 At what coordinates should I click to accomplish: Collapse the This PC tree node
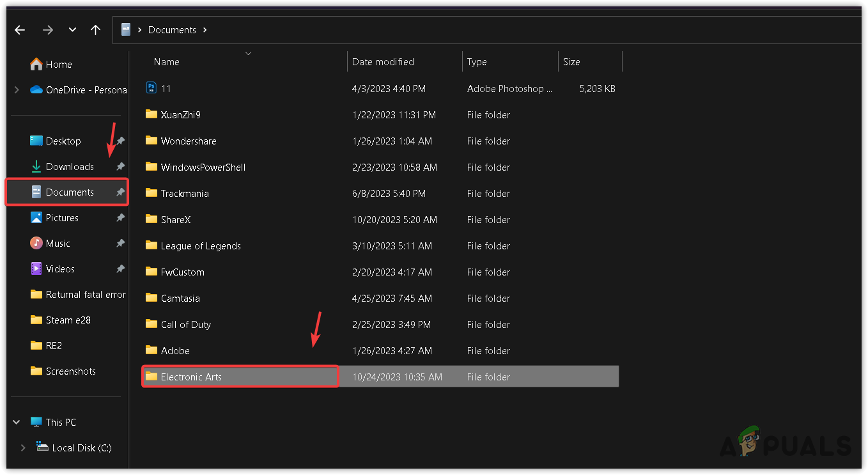coord(17,423)
